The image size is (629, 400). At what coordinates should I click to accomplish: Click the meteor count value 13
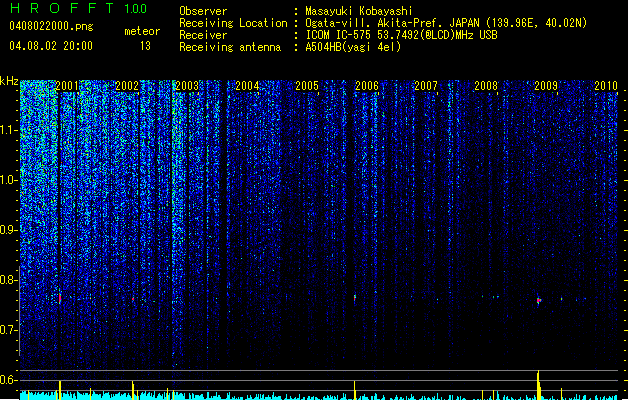(145, 46)
